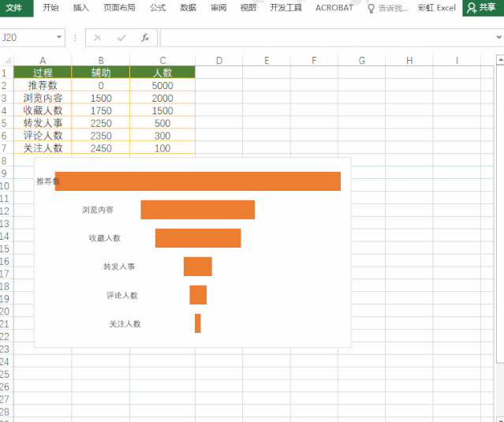
Task: Click cell with value 100
Action: 162,148
